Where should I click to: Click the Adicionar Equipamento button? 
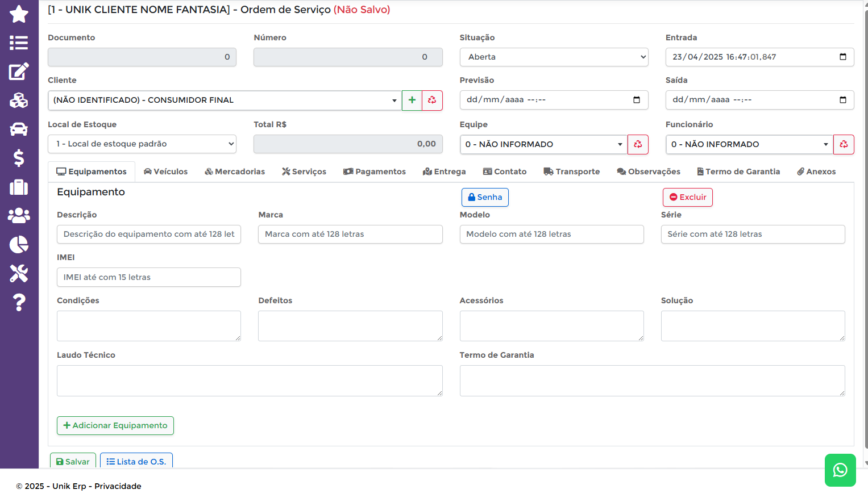coord(115,426)
